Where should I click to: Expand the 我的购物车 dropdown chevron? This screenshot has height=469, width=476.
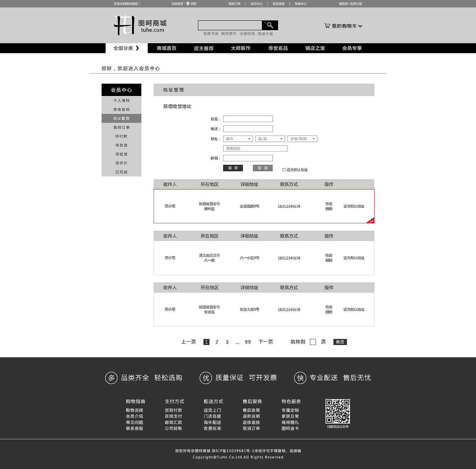tap(361, 26)
